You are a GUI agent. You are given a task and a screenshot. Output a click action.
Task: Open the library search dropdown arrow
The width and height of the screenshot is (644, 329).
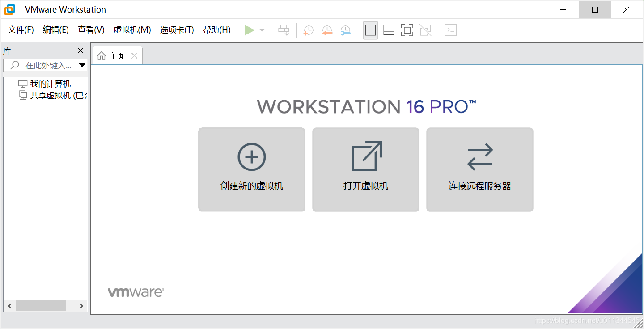82,65
